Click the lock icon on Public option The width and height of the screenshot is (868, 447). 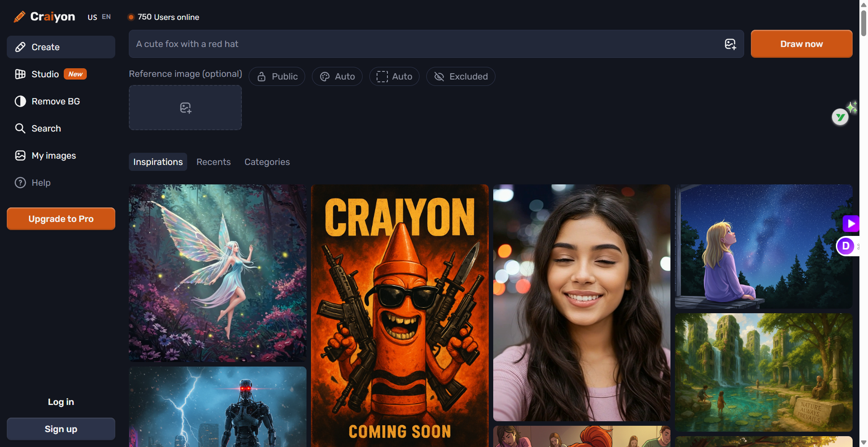coord(261,77)
